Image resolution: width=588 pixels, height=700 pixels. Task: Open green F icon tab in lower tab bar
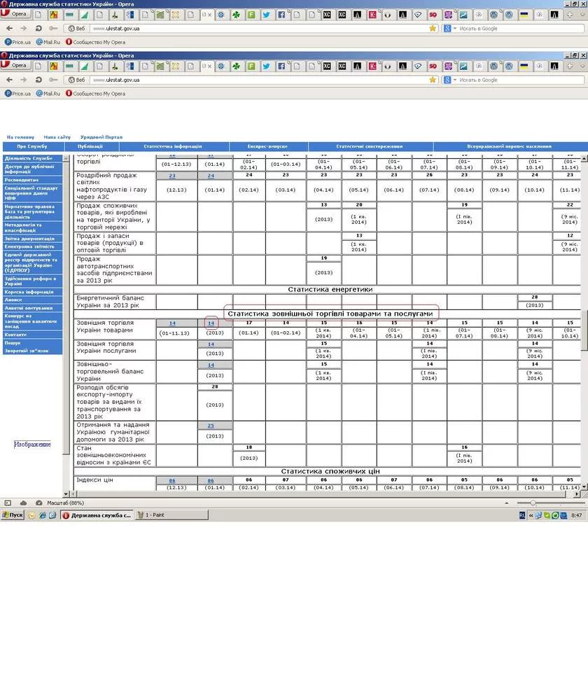[x=251, y=66]
